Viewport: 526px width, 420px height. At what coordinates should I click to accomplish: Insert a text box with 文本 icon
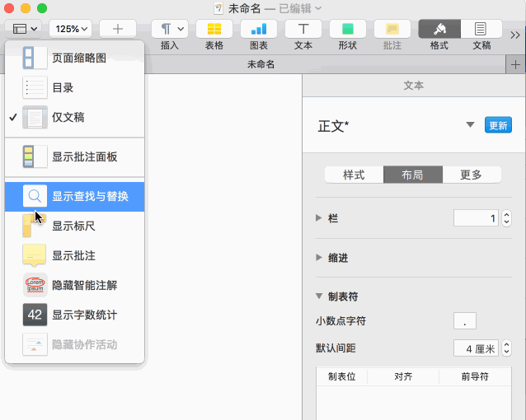pos(303,29)
